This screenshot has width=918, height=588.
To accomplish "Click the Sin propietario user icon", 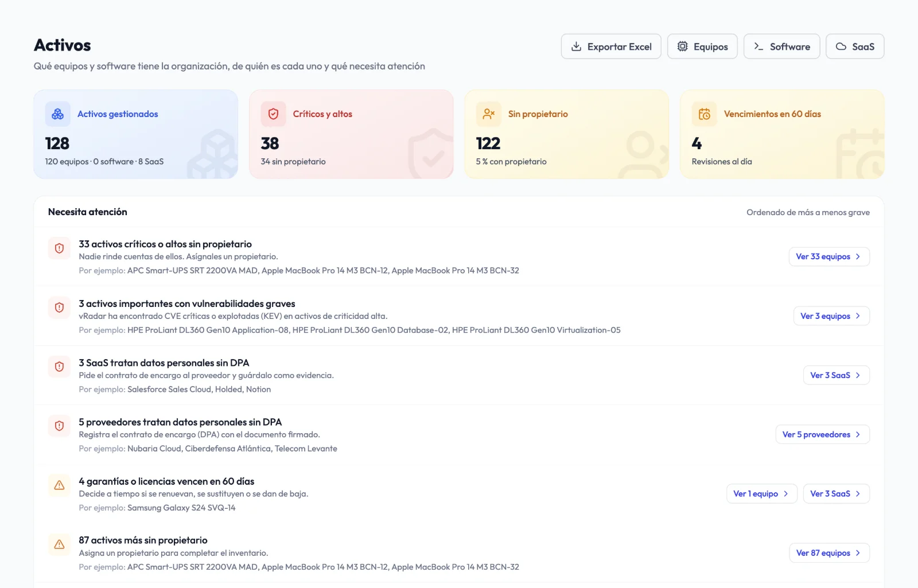I will tap(489, 114).
